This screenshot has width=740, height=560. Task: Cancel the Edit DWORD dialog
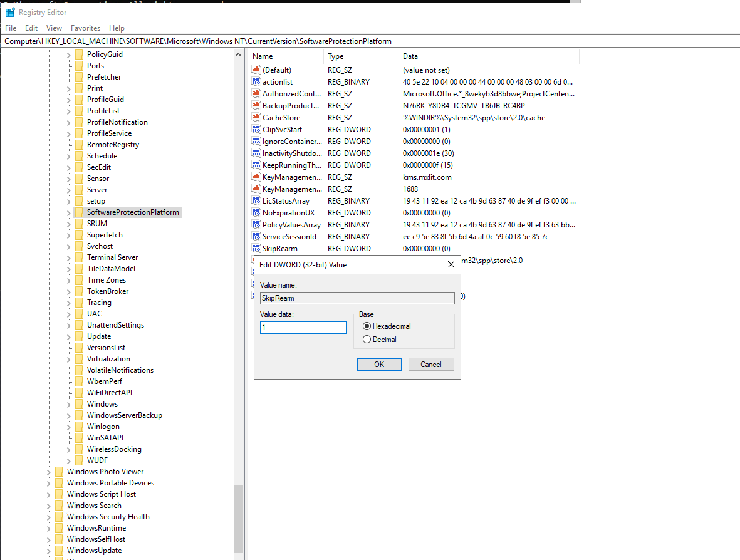[x=431, y=365]
